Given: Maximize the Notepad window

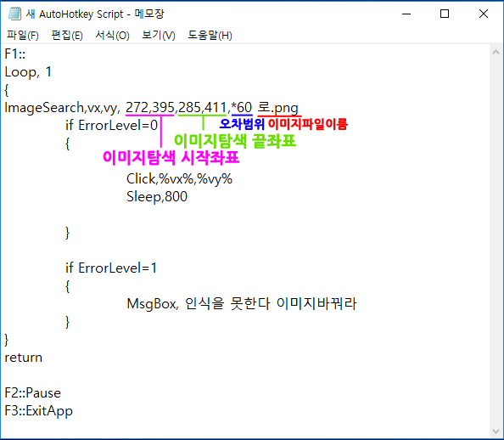Looking at the screenshot, I should coord(445,14).
